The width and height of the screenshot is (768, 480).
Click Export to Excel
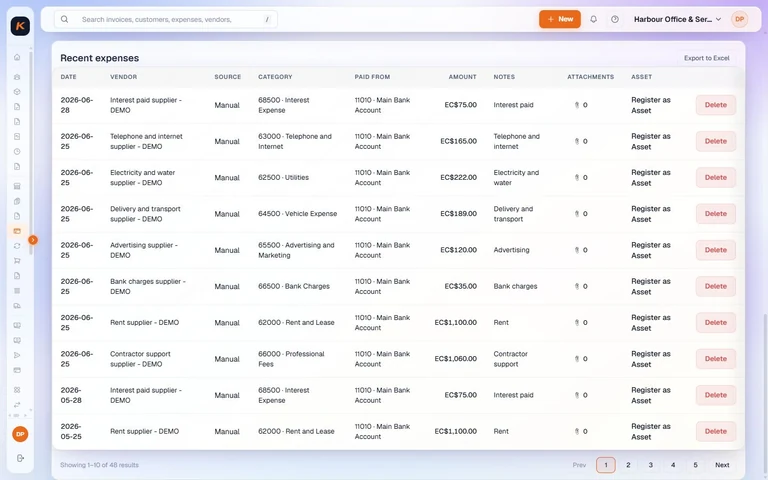click(706, 58)
